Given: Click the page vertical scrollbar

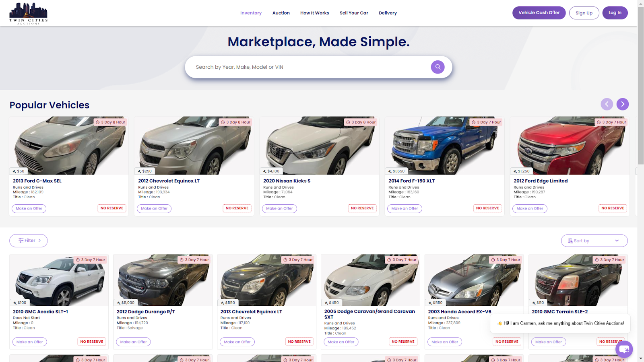Looking at the screenshot, I should pyautogui.click(x=640, y=181).
